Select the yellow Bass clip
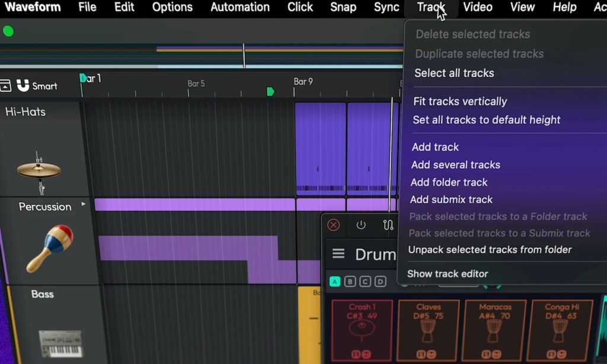 coord(309,324)
